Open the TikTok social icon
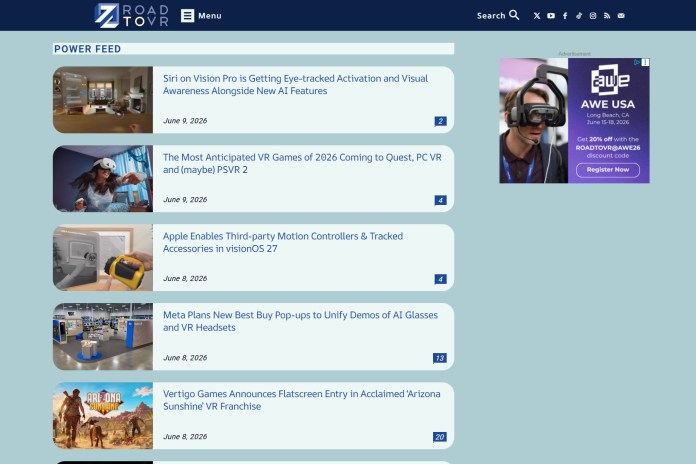 (x=579, y=16)
